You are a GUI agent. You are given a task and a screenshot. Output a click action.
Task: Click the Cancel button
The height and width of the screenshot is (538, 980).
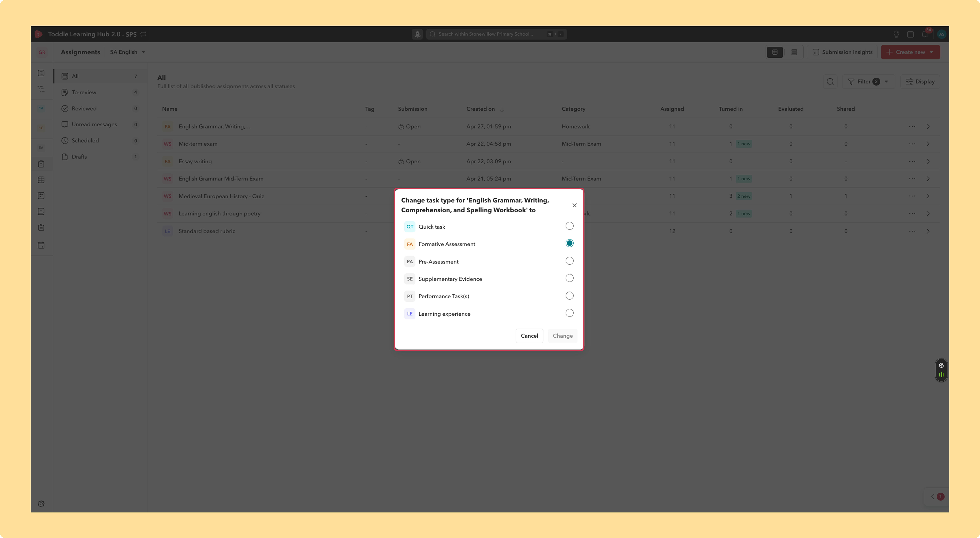529,336
